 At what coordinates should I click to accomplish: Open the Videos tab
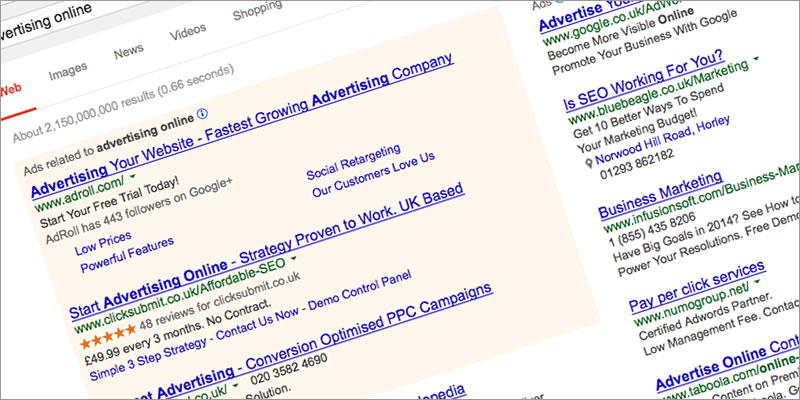pos(188,33)
